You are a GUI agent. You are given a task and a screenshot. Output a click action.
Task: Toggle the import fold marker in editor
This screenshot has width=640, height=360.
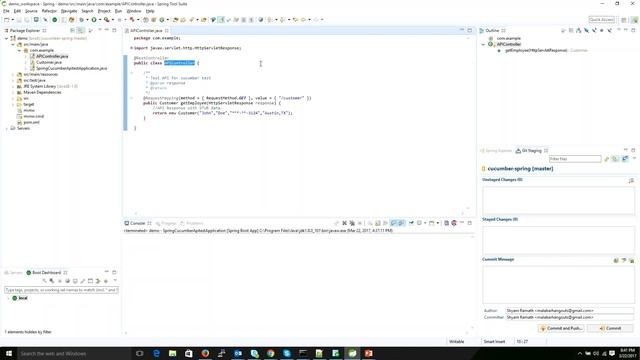(131, 48)
